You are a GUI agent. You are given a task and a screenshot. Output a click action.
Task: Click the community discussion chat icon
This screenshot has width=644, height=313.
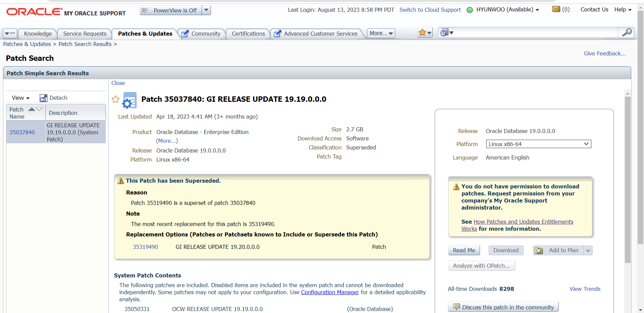click(x=456, y=307)
